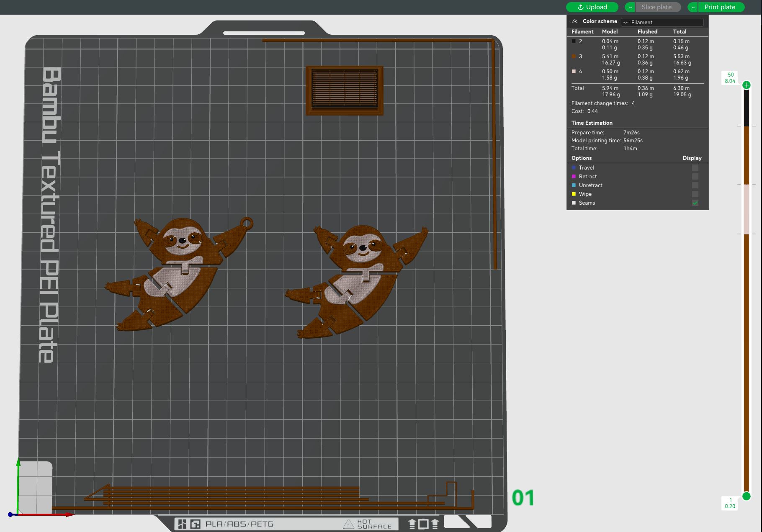The height and width of the screenshot is (532, 762).
Task: Click the Model column header
Action: tap(610, 32)
